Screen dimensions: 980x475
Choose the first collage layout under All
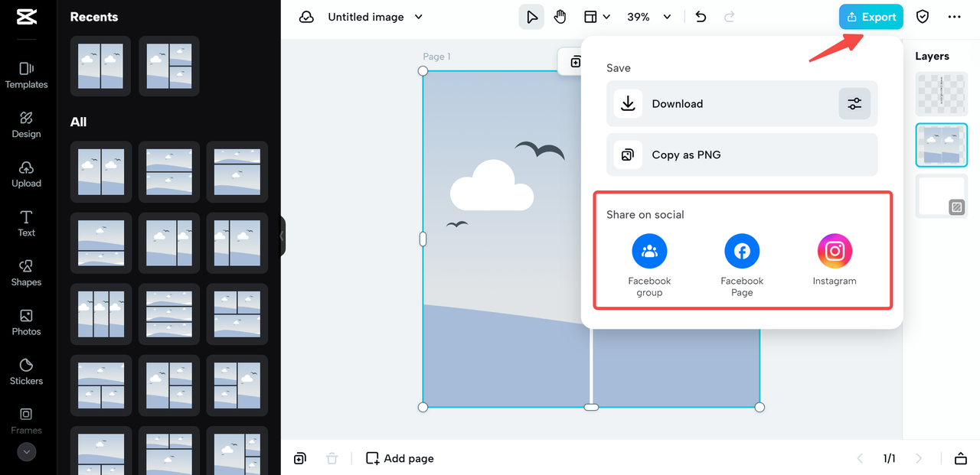pos(100,172)
